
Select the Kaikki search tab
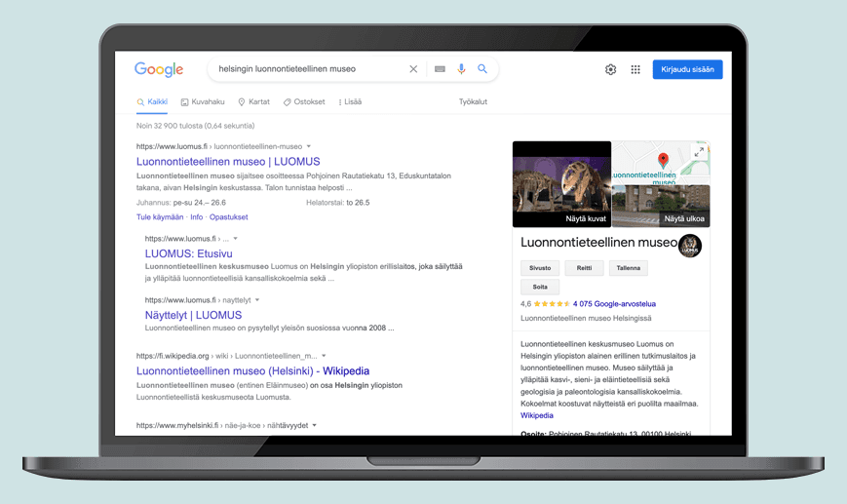coord(152,102)
